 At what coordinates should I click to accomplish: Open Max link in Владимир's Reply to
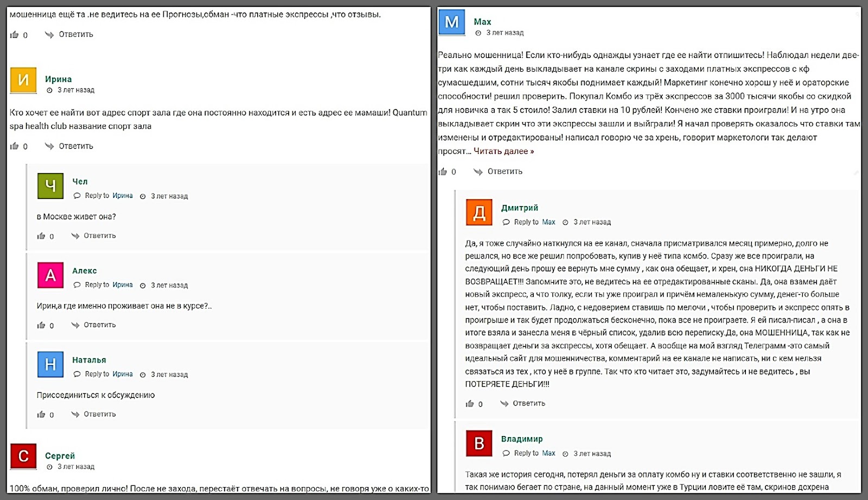pos(548,453)
